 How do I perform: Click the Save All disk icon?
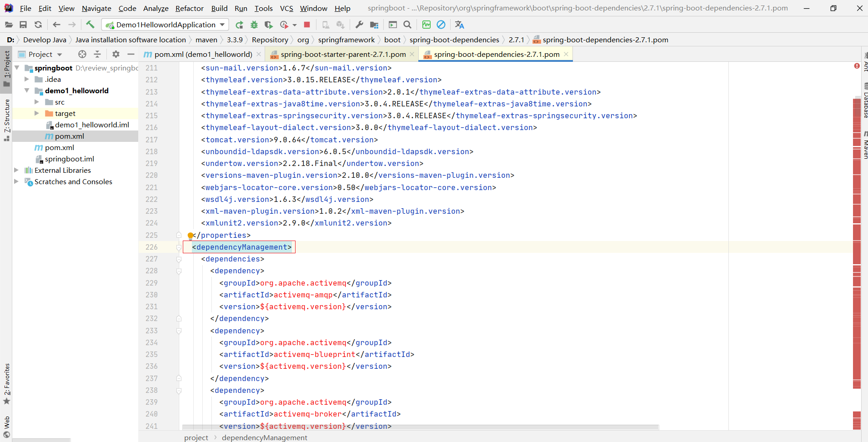tap(23, 25)
